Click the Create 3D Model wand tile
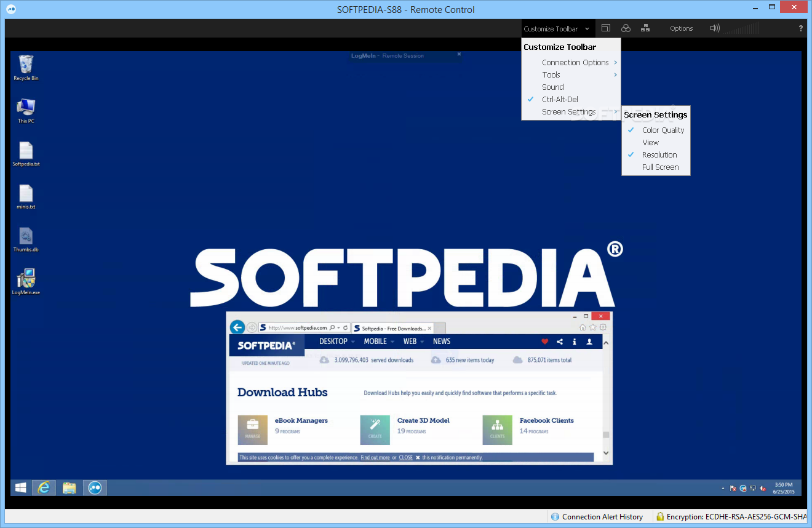 pyautogui.click(x=375, y=430)
